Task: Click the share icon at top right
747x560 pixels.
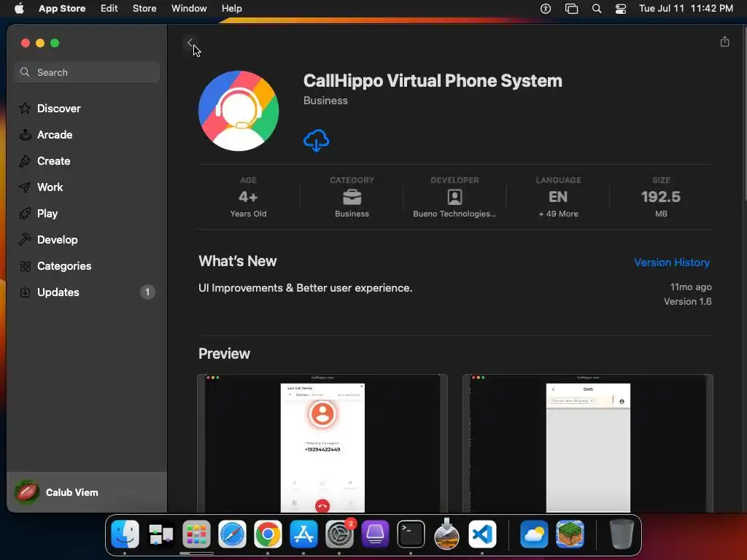Action: click(724, 42)
